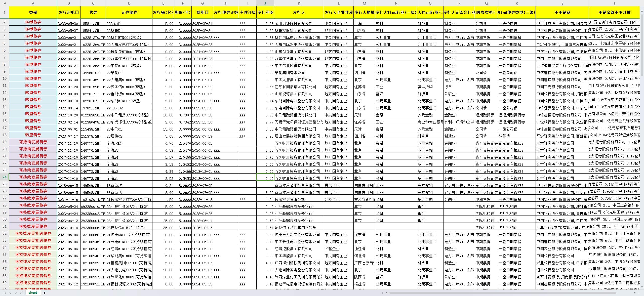Jump to last sheet navigation arrow
The image size is (644, 296).
click(21, 293)
